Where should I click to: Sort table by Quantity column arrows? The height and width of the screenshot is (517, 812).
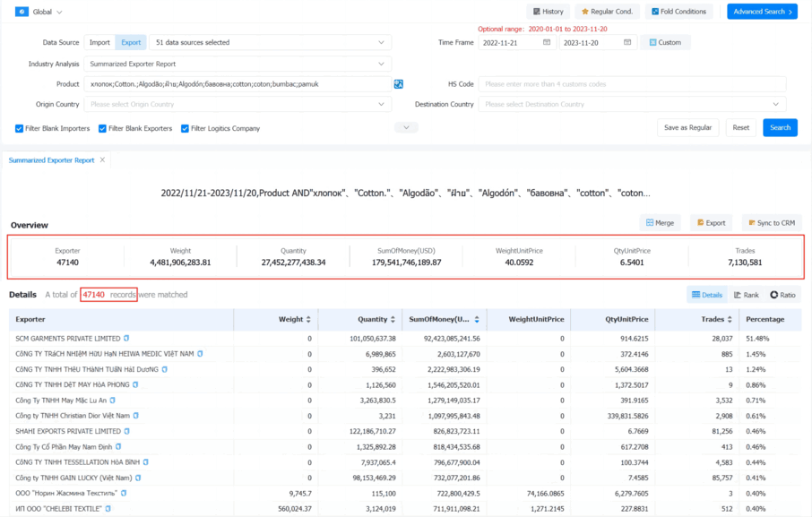click(x=393, y=319)
